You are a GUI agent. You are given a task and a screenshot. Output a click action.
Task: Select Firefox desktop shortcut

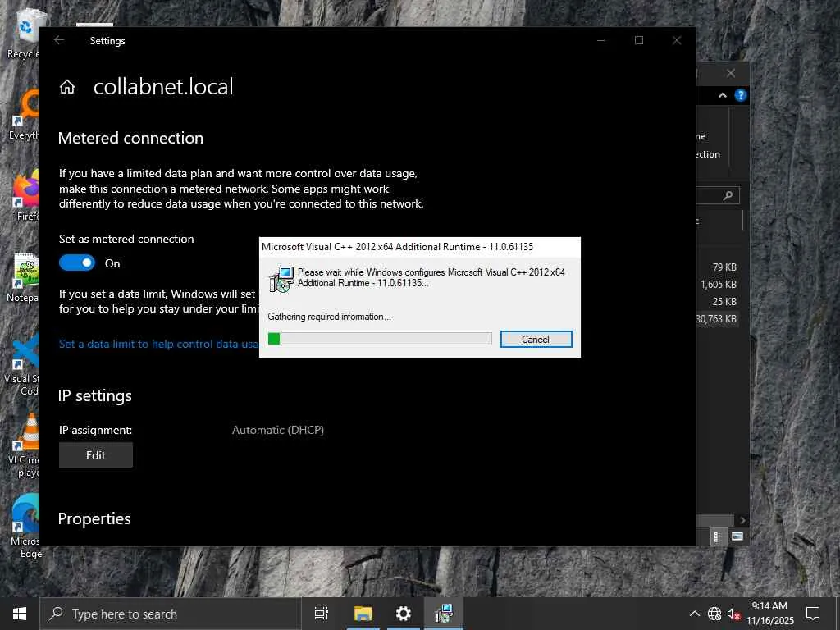[x=25, y=195]
